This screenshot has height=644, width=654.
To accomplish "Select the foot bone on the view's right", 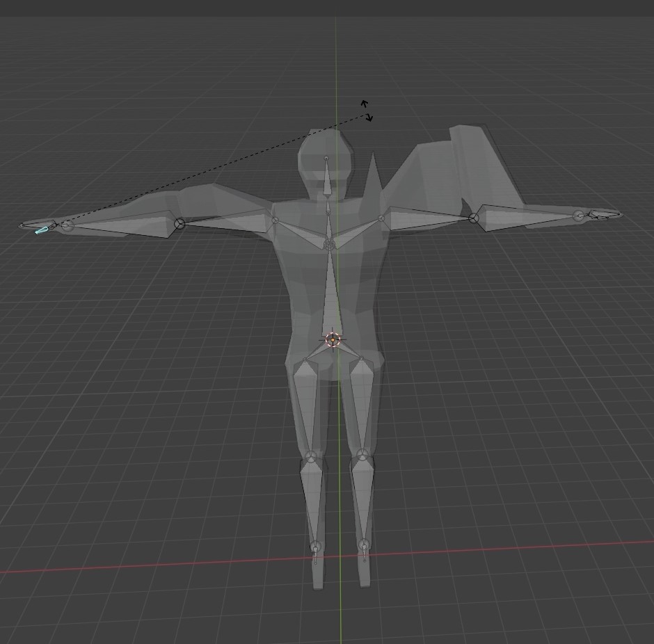I will point(365,553).
